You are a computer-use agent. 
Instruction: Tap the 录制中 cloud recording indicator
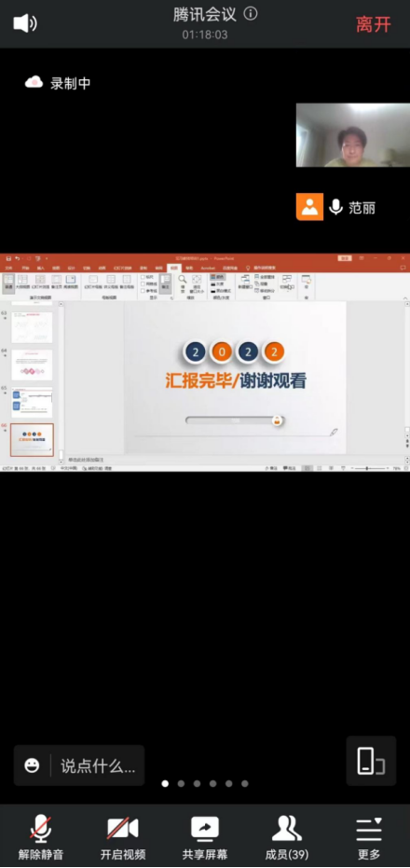(58, 83)
